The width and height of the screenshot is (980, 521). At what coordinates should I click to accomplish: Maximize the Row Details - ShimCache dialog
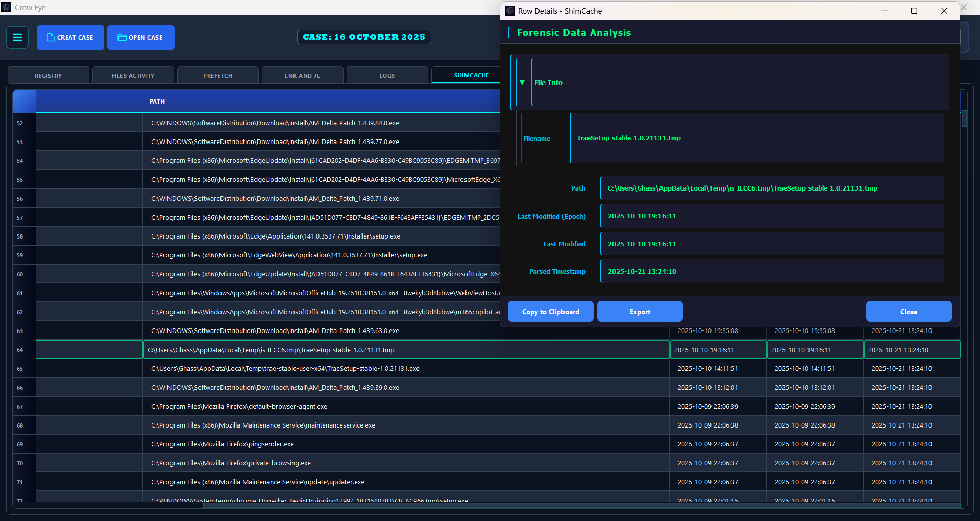tap(914, 11)
